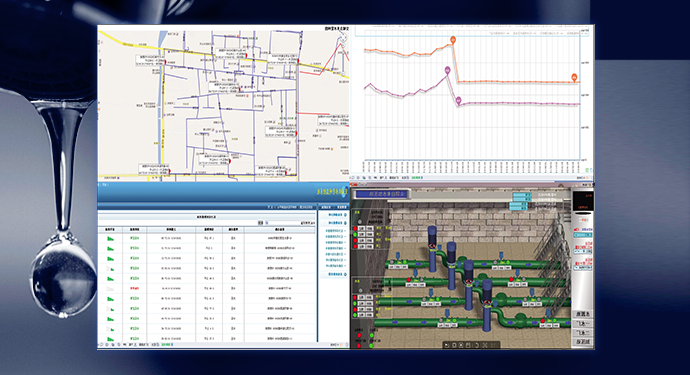
Task: Click the first icon in the pump view's bottom toolbar
Action: pyautogui.click(x=447, y=345)
